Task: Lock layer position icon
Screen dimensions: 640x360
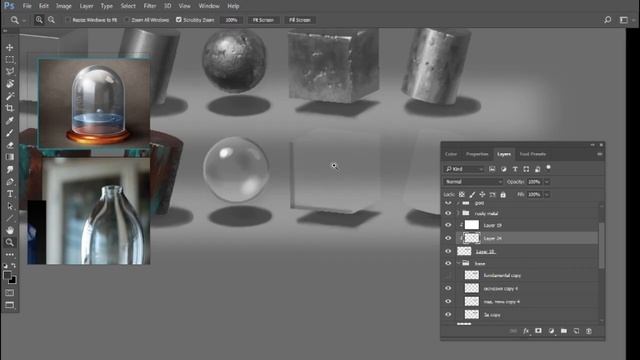Action: click(x=482, y=195)
